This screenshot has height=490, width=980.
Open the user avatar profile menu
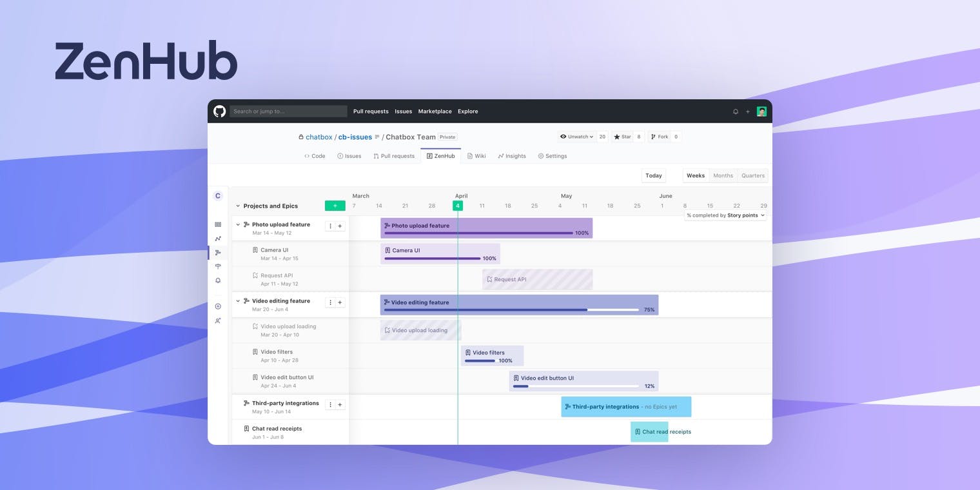point(761,112)
